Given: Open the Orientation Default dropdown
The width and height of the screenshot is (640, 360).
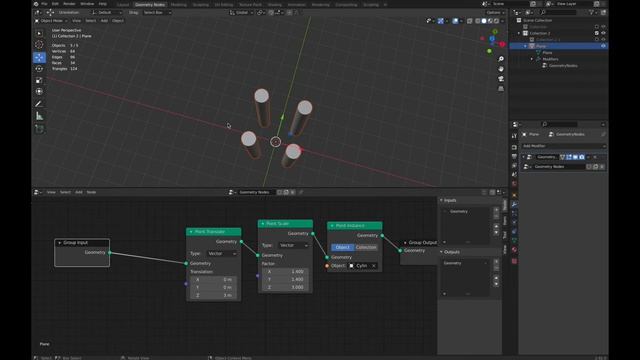Looking at the screenshot, I should 106,13.
